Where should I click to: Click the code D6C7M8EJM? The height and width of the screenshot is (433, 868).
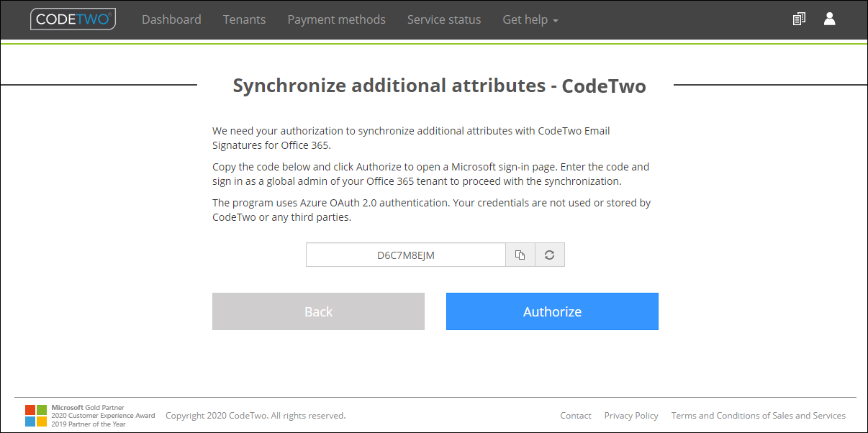[x=406, y=255]
